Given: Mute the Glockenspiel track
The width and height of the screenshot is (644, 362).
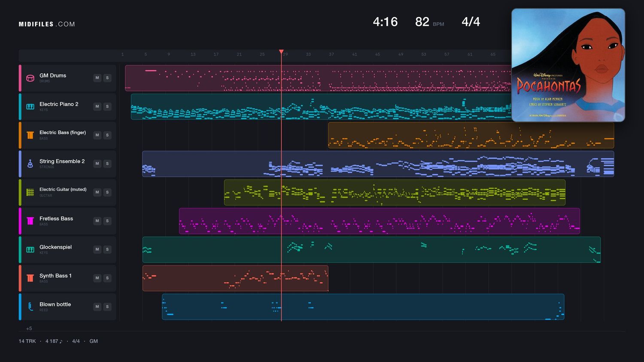Looking at the screenshot, I should coord(97,249).
